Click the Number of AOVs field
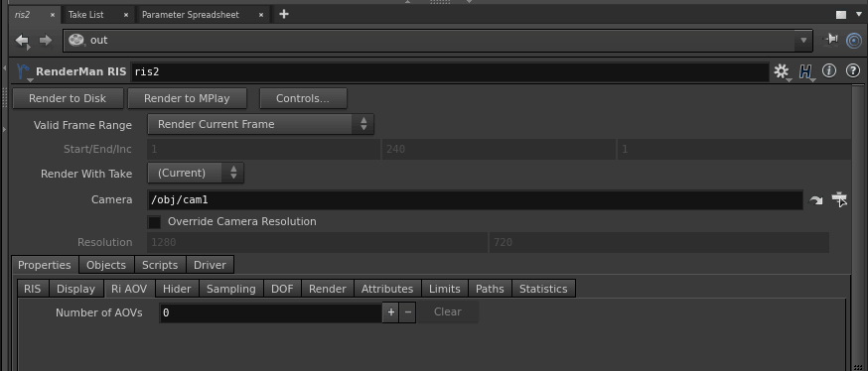The height and width of the screenshot is (371, 868). tap(271, 312)
